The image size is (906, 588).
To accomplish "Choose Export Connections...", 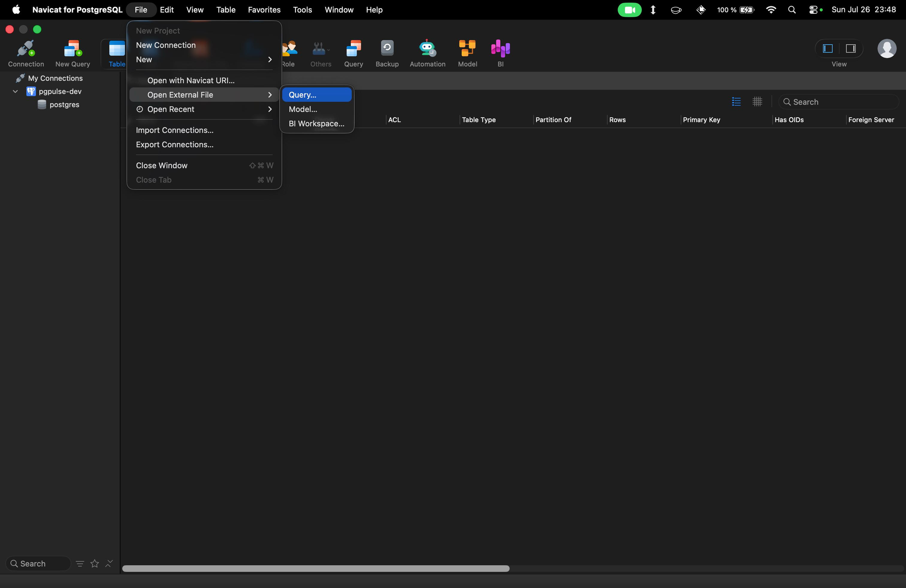I will click(x=204, y=145).
